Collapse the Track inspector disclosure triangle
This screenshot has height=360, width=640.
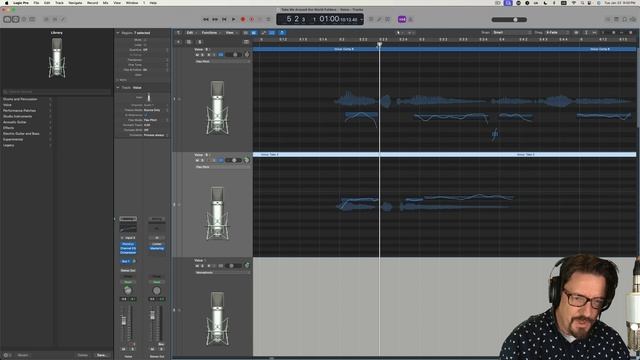tap(118, 87)
